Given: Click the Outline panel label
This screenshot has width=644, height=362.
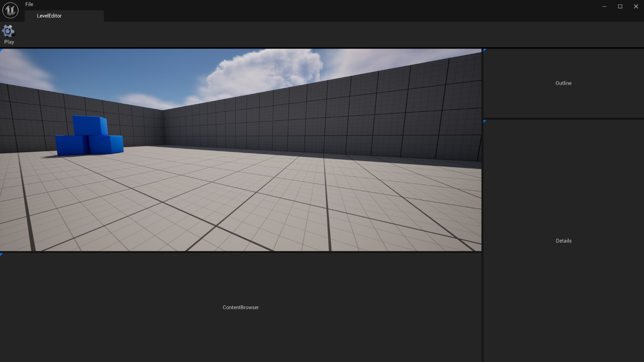Looking at the screenshot, I should [563, 83].
